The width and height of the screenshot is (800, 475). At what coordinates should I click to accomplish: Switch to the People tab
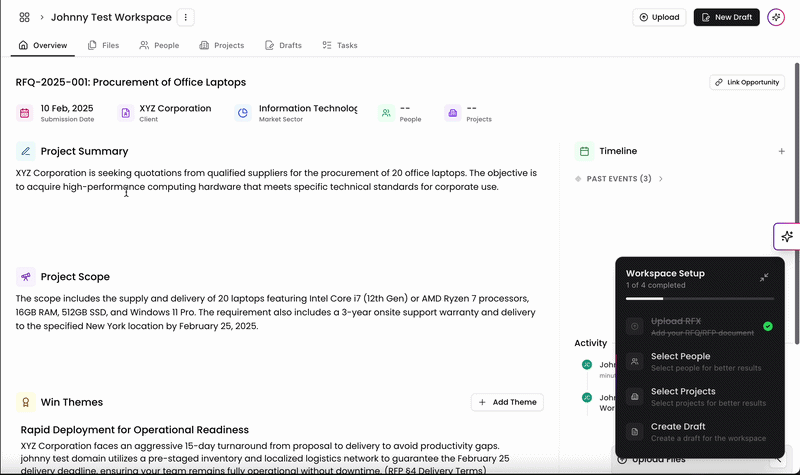159,45
